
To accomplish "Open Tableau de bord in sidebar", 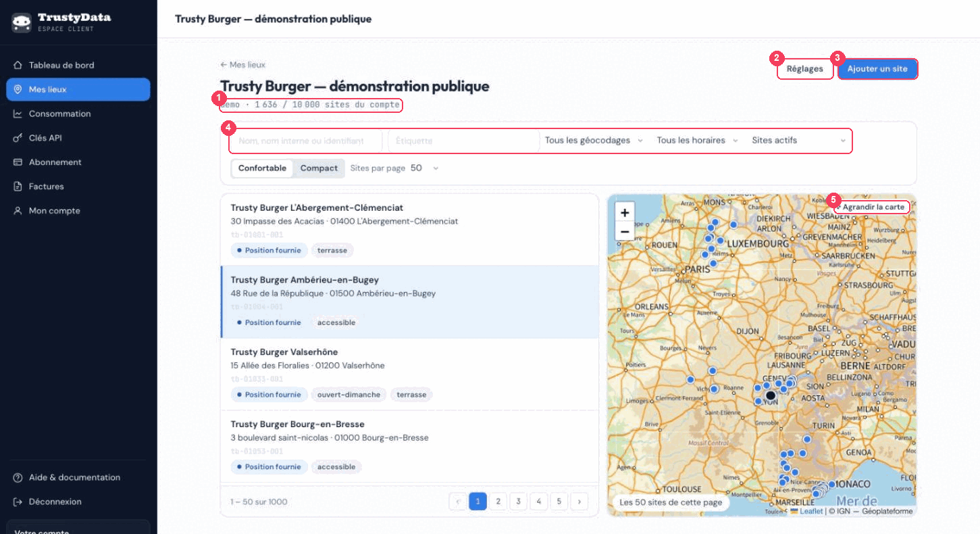I will [78, 65].
